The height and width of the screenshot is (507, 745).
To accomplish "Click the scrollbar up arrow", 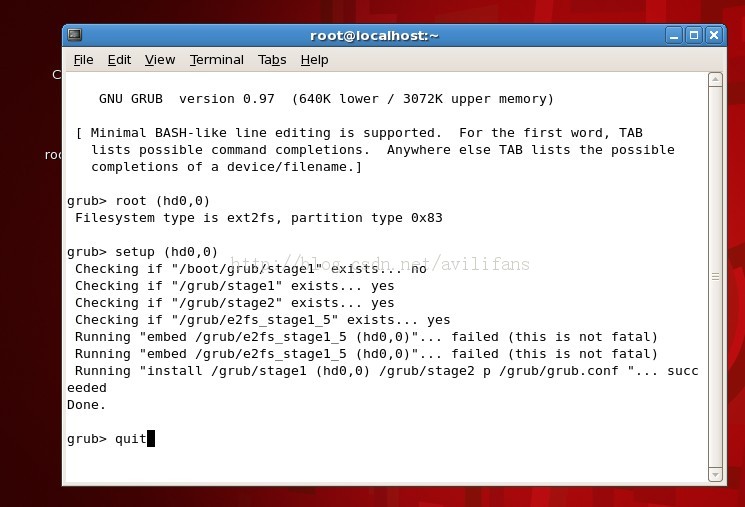I will point(715,79).
